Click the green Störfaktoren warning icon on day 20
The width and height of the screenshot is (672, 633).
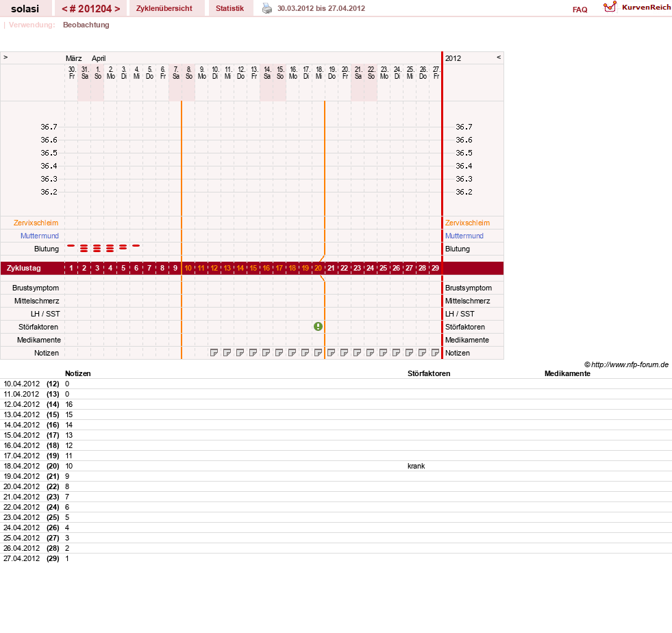(318, 327)
